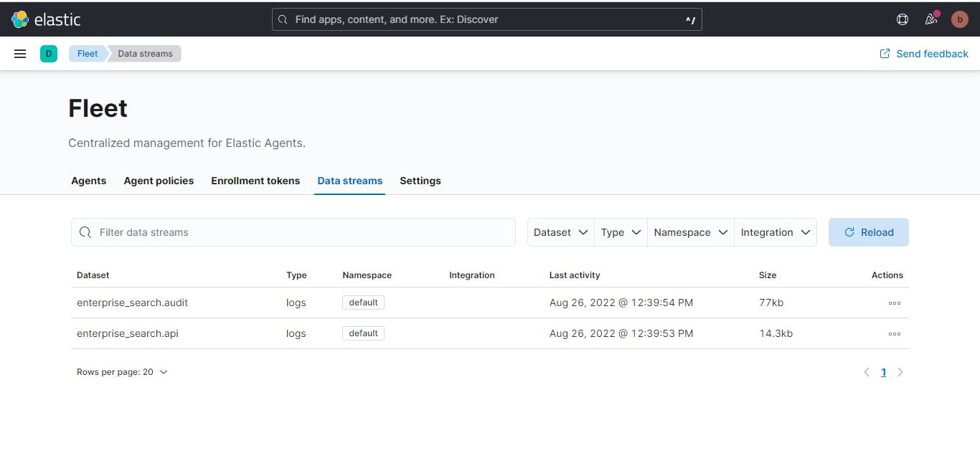Open actions for enterprise_search.audit data stream
This screenshot has width=980, height=471.
pos(894,303)
